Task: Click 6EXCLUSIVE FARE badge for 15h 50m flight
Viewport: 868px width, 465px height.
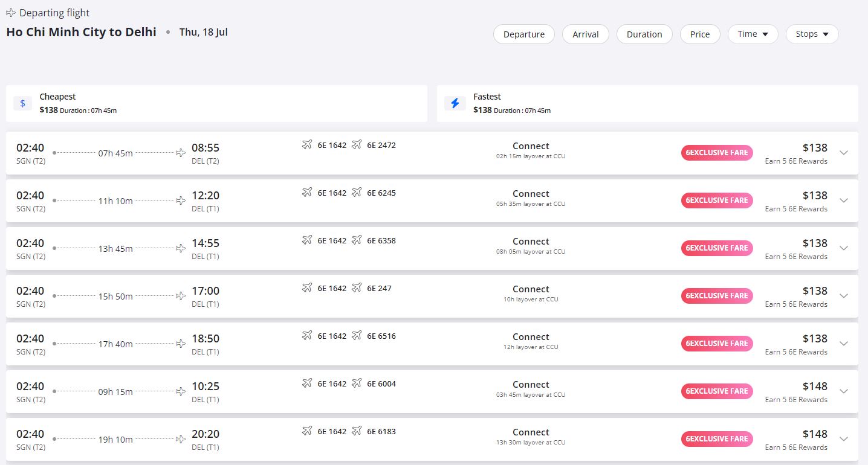Action: point(717,296)
